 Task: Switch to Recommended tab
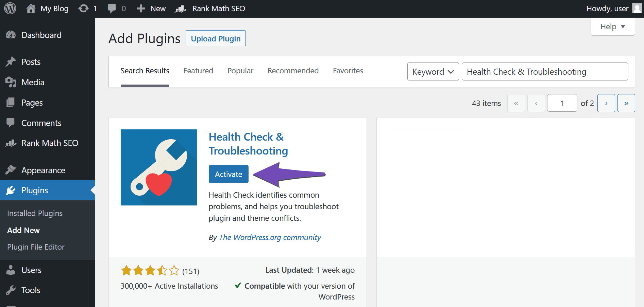pos(293,71)
